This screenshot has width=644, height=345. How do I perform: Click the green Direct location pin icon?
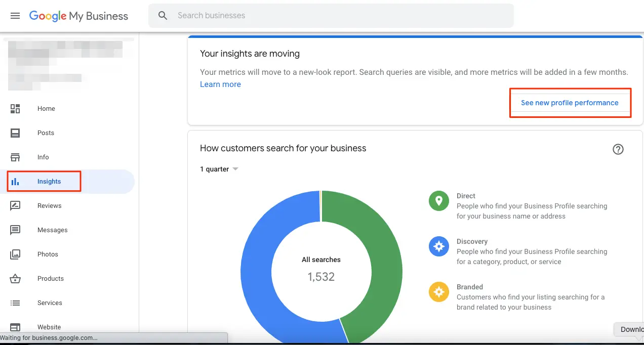click(x=438, y=201)
